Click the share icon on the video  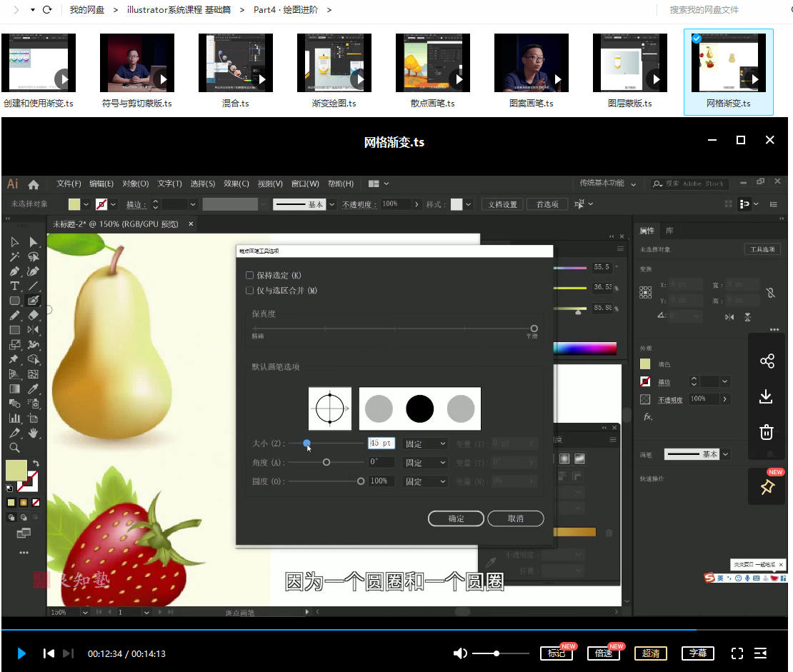coord(767,361)
